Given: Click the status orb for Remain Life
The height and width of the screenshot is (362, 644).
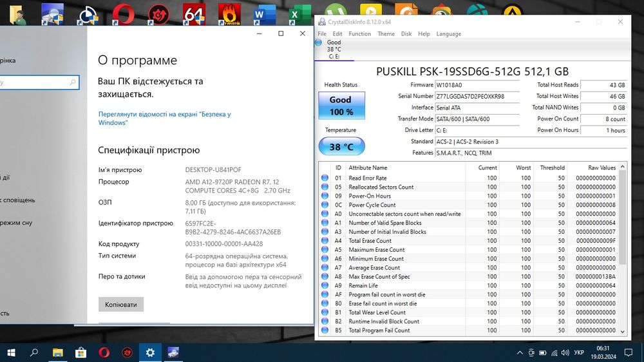Looking at the screenshot, I should [x=325, y=285].
